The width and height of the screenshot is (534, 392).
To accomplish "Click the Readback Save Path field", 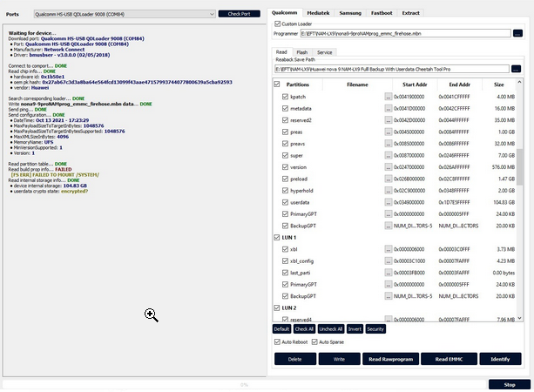I will coord(392,69).
